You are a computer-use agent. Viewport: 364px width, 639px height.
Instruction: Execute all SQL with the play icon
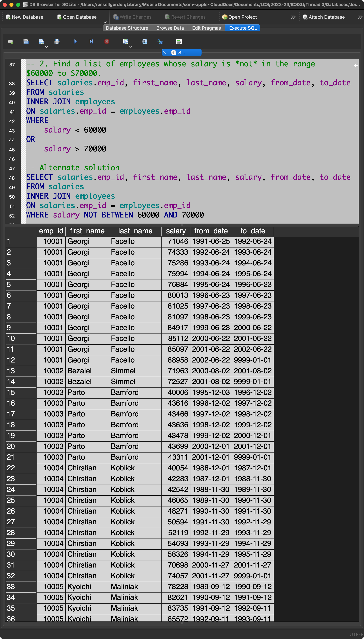(x=75, y=41)
